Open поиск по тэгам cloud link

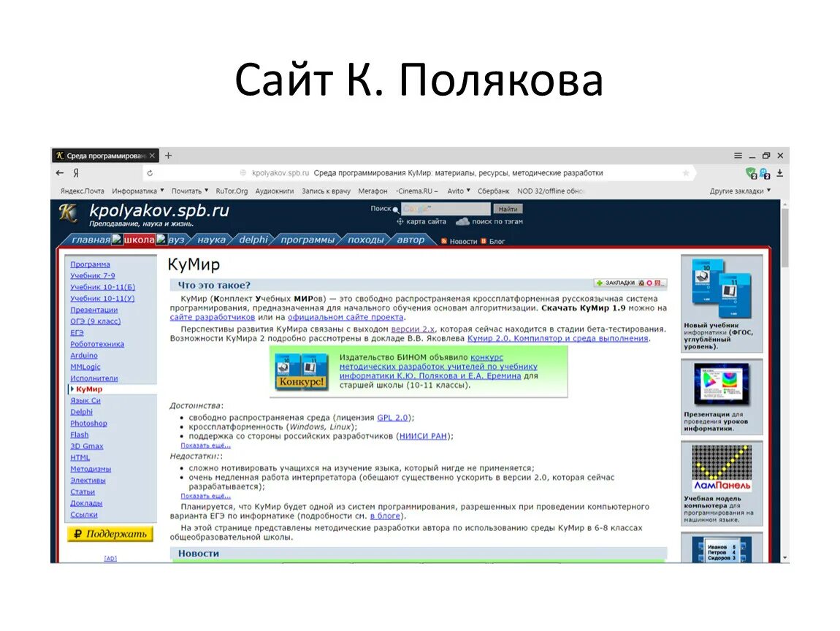coord(489,221)
